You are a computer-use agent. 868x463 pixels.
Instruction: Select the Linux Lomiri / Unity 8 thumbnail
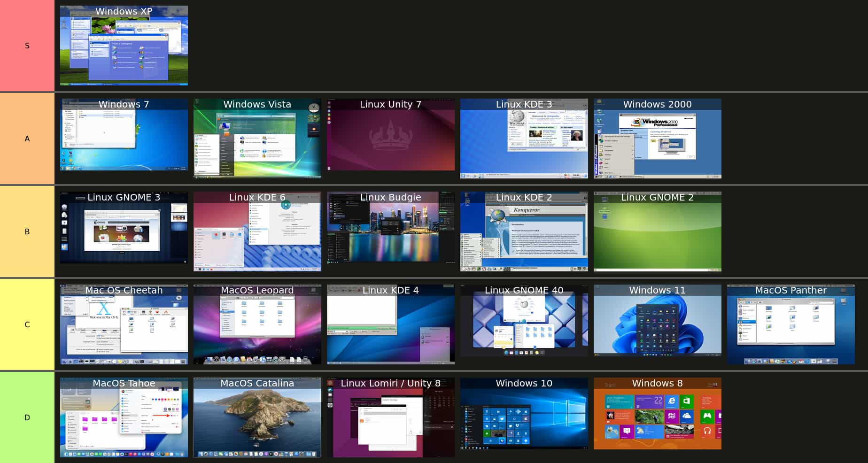pyautogui.click(x=391, y=417)
